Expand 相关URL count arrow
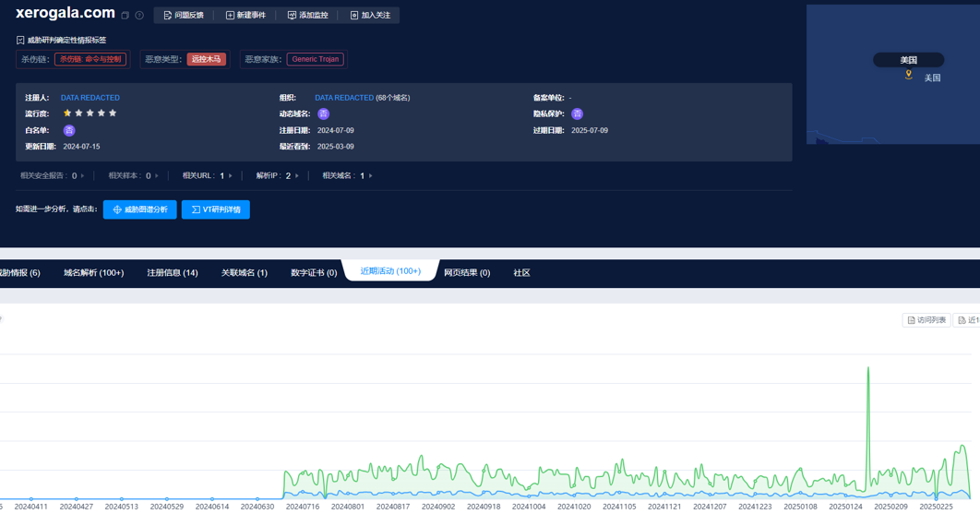 click(x=230, y=175)
